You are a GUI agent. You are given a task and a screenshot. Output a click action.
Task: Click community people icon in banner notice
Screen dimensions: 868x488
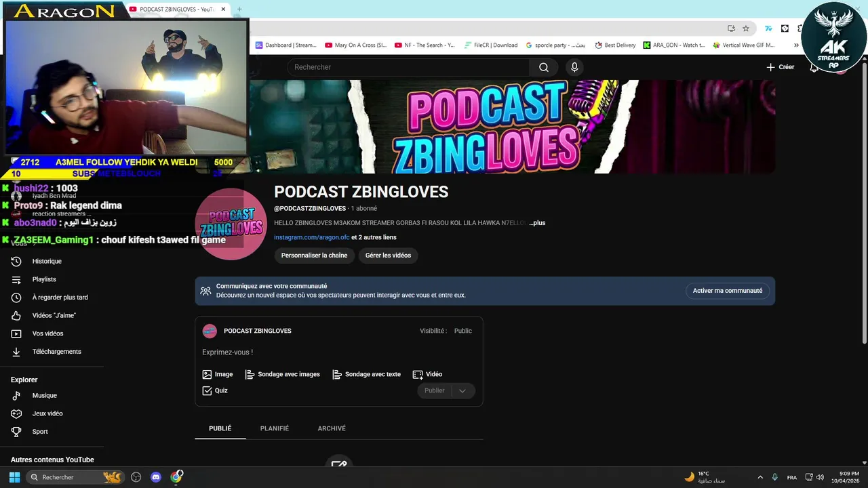click(205, 291)
